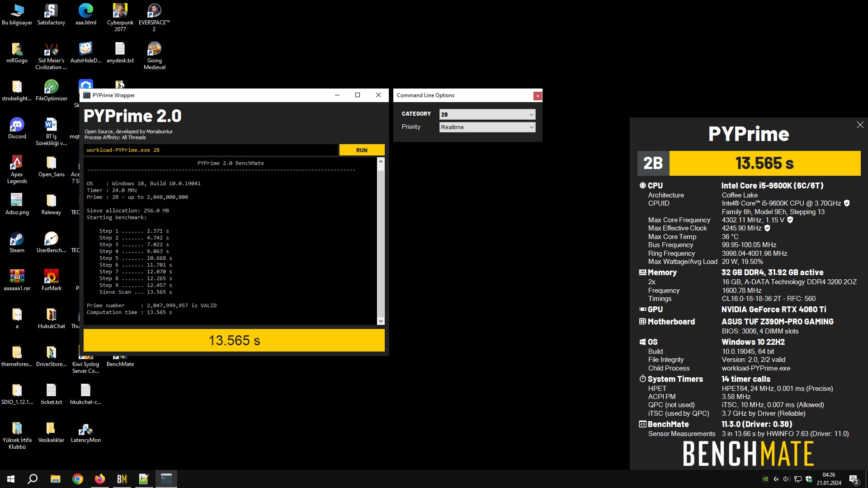868x488 pixels.
Task: Open the Priority dropdown showing Realtime
Action: coord(487,127)
